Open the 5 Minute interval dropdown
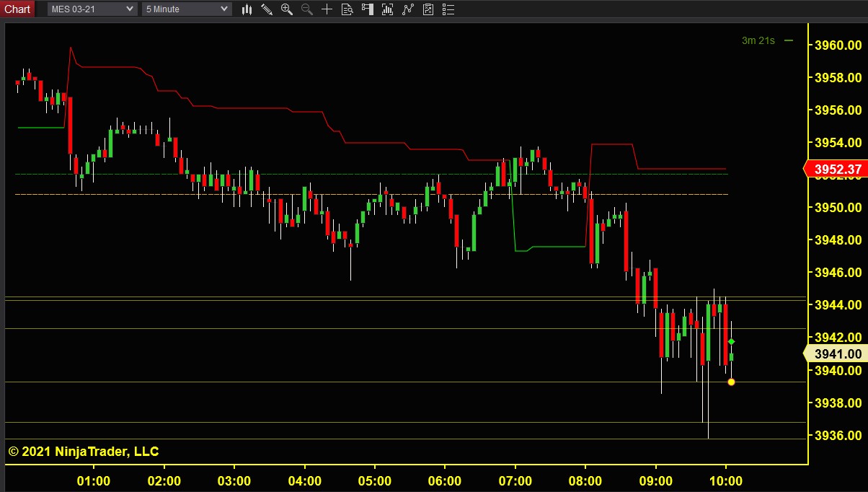 click(x=187, y=9)
